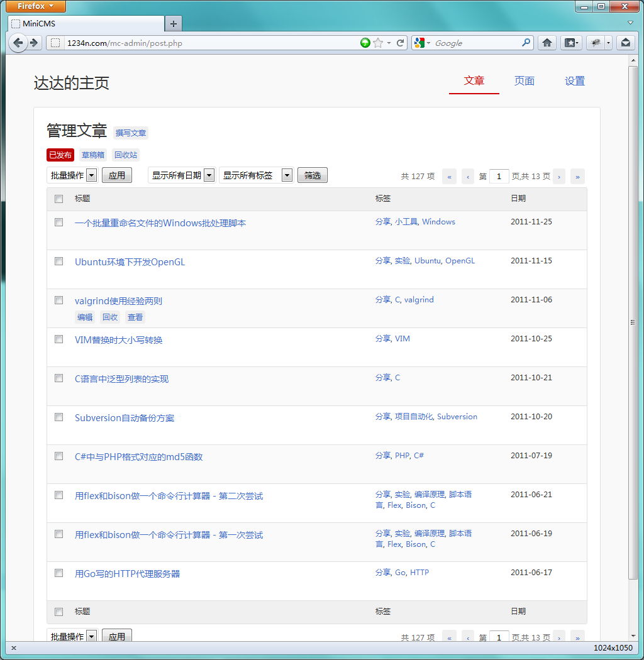Click the search magnifier icon in Google box
The height and width of the screenshot is (660, 644).
click(x=526, y=43)
